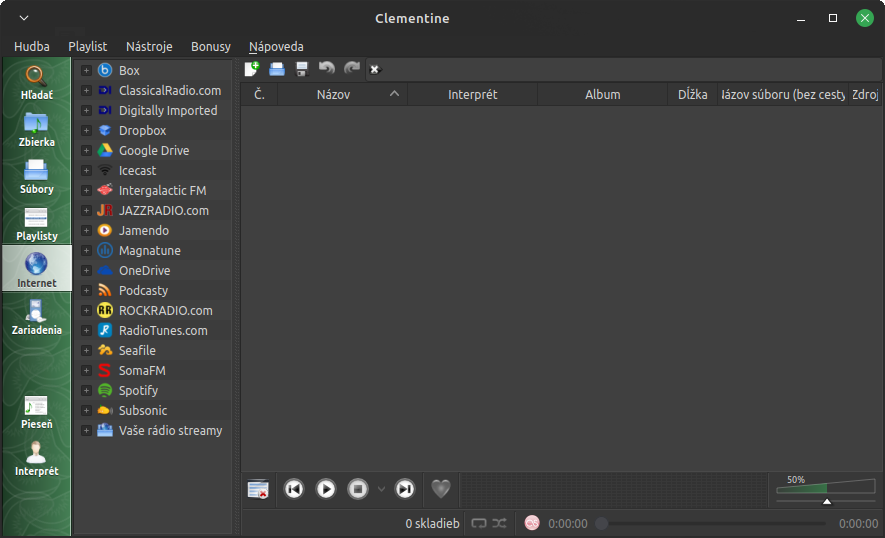Toggle the shuffle mode button
The width and height of the screenshot is (885, 538).
pos(499,523)
